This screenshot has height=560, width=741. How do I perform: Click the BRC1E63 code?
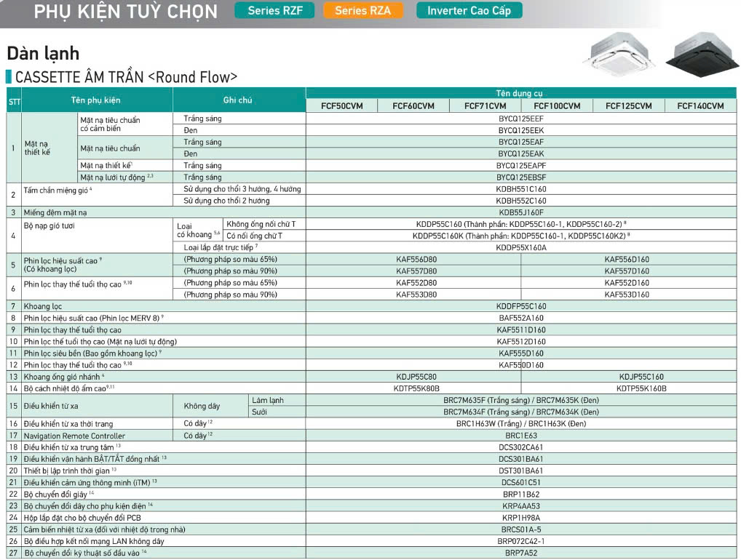click(521, 436)
